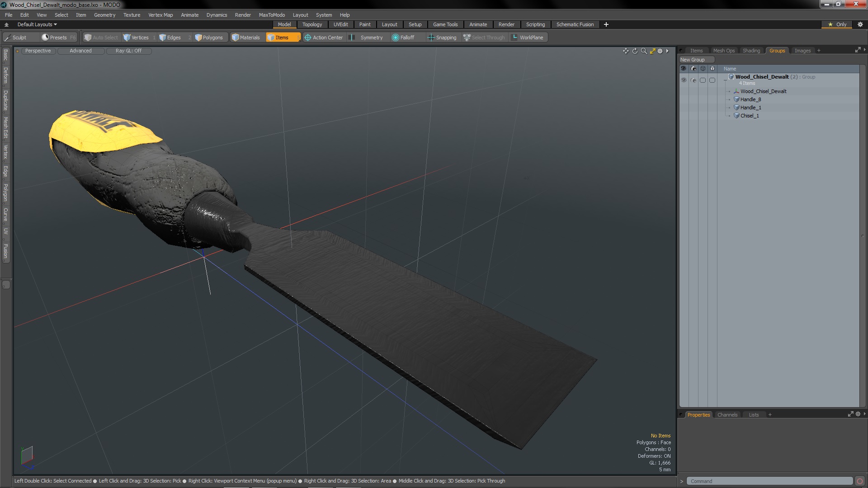Open the Advanced shading style dropdown
The width and height of the screenshot is (868, 488).
[80, 51]
